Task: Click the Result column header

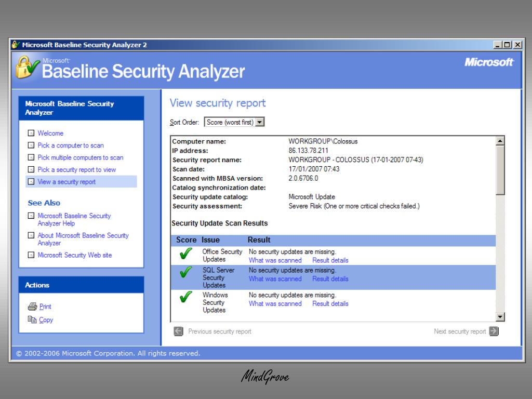Action: coord(259,240)
